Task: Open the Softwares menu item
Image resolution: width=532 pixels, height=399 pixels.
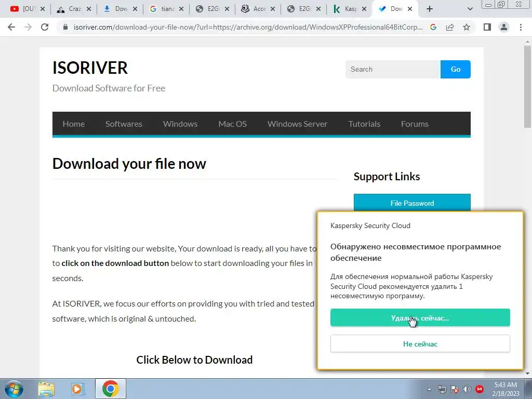Action: pyautogui.click(x=124, y=124)
